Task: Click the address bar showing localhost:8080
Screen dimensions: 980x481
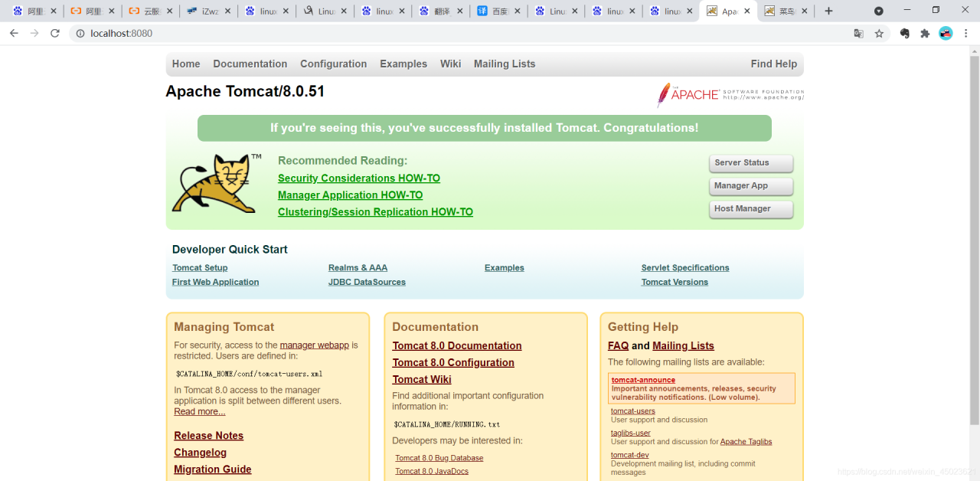Action: tap(459, 34)
